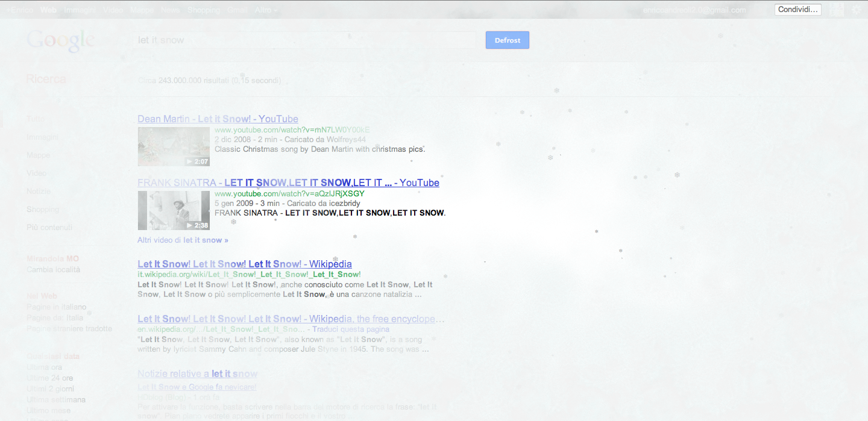Select Immagini in the left sidebar
The image size is (868, 421).
[42, 137]
